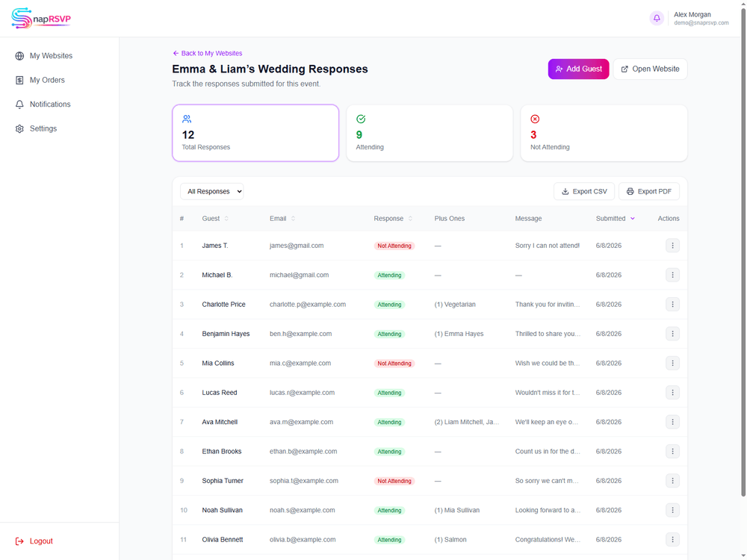Follow the Back to My Websites link
Image resolution: width=747 pixels, height=560 pixels.
pos(207,53)
